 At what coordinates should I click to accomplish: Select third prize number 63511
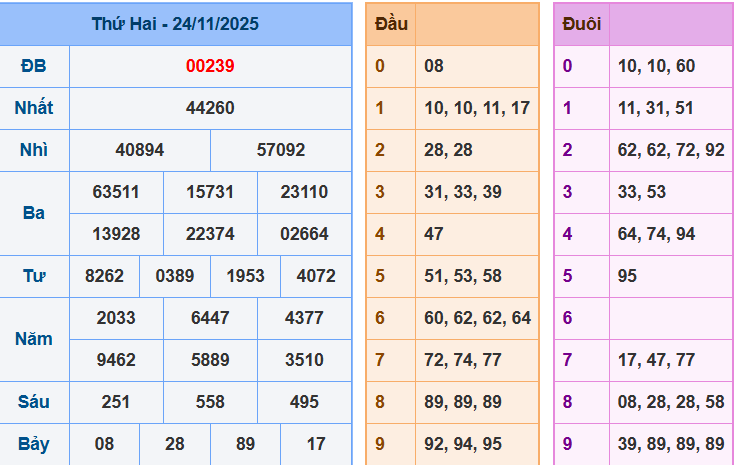point(116,192)
